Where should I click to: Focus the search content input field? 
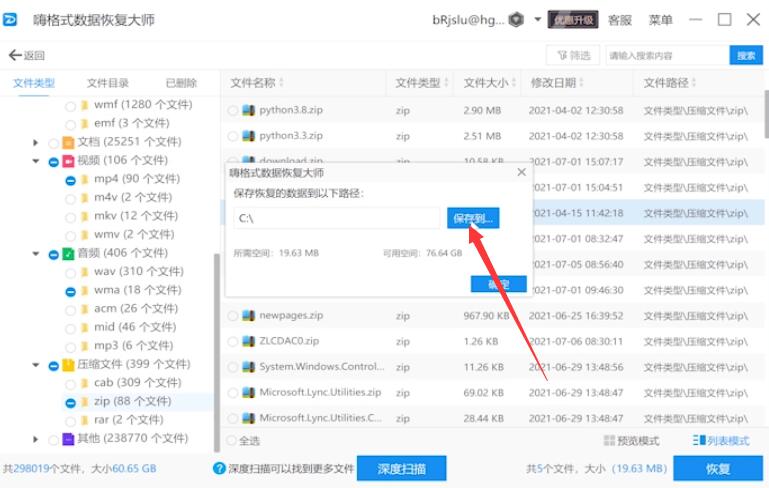tap(667, 55)
